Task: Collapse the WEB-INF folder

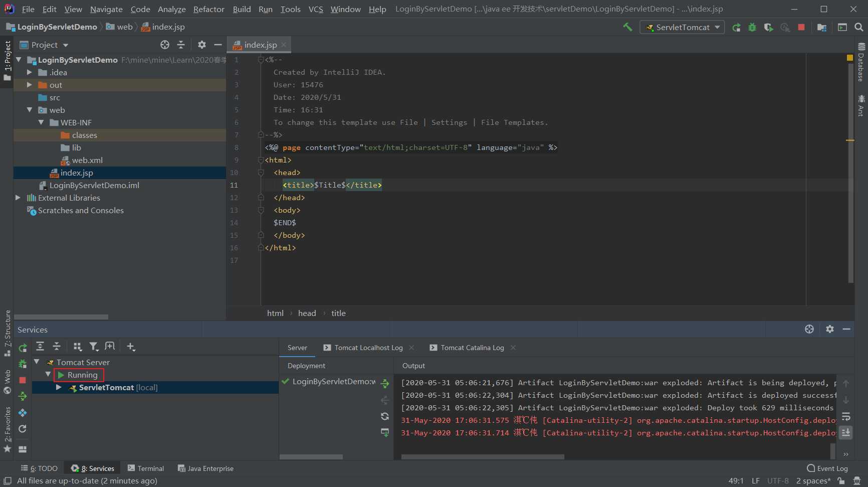Action: (x=41, y=122)
